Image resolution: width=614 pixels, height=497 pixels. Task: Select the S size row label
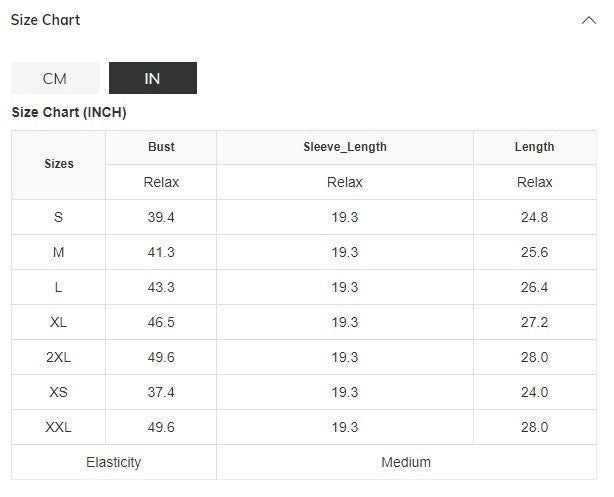point(59,217)
